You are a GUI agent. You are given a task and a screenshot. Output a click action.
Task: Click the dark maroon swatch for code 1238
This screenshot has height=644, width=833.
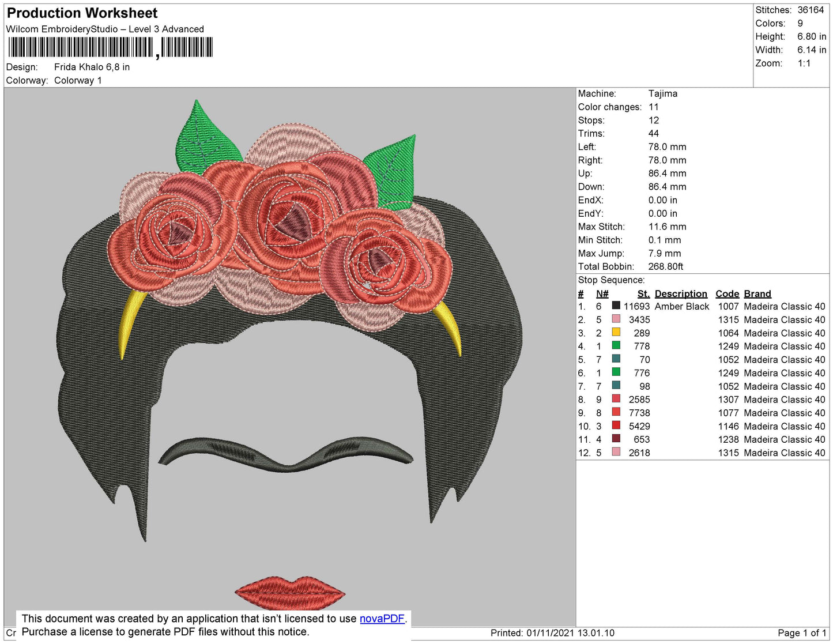(x=616, y=439)
